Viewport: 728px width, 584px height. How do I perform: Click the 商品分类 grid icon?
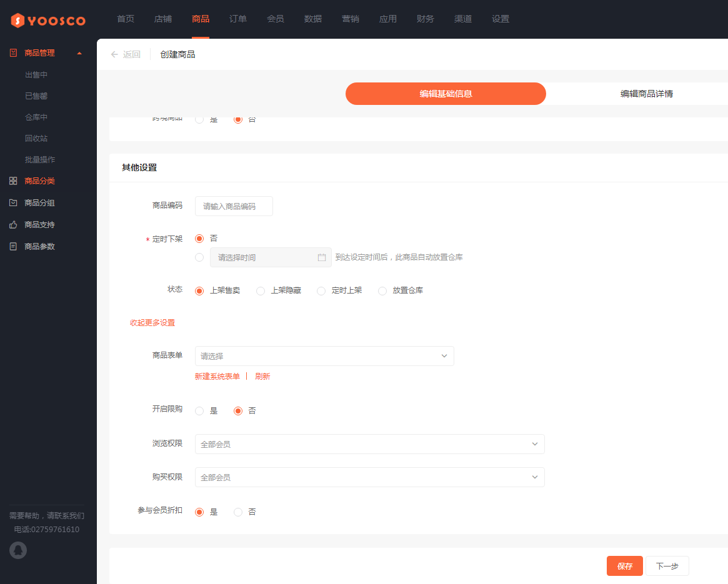point(13,181)
